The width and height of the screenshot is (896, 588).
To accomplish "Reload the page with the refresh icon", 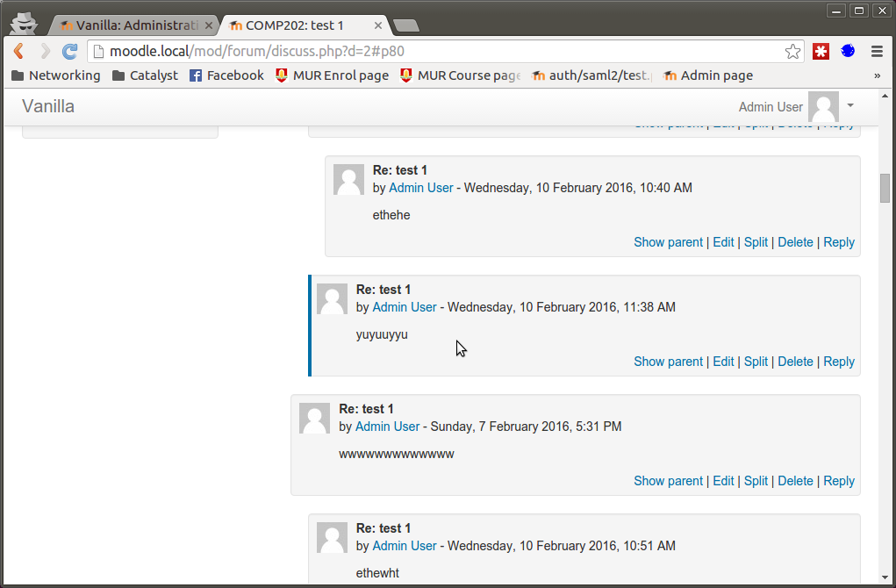I will point(69,52).
